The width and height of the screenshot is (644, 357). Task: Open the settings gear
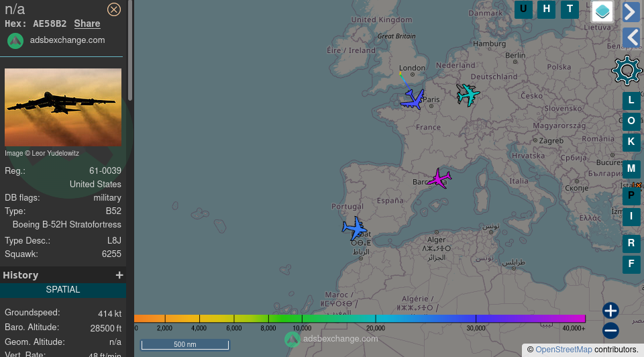[x=627, y=70]
